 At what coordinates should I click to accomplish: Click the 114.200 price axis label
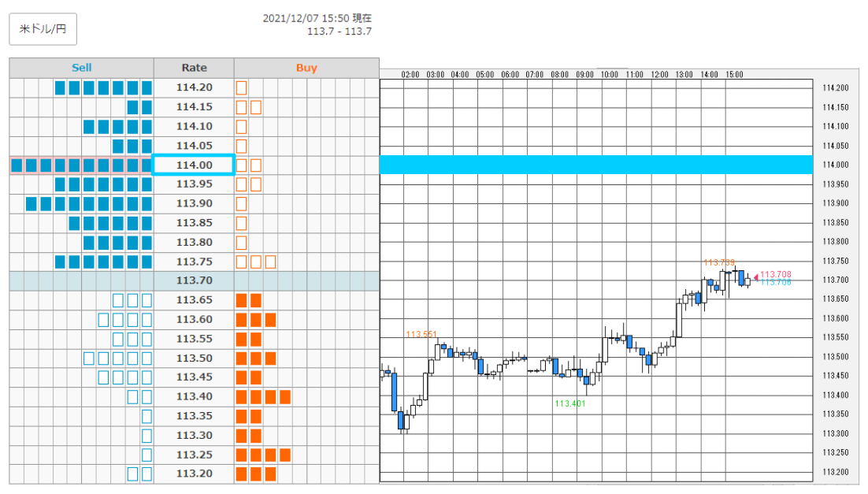[x=836, y=88]
